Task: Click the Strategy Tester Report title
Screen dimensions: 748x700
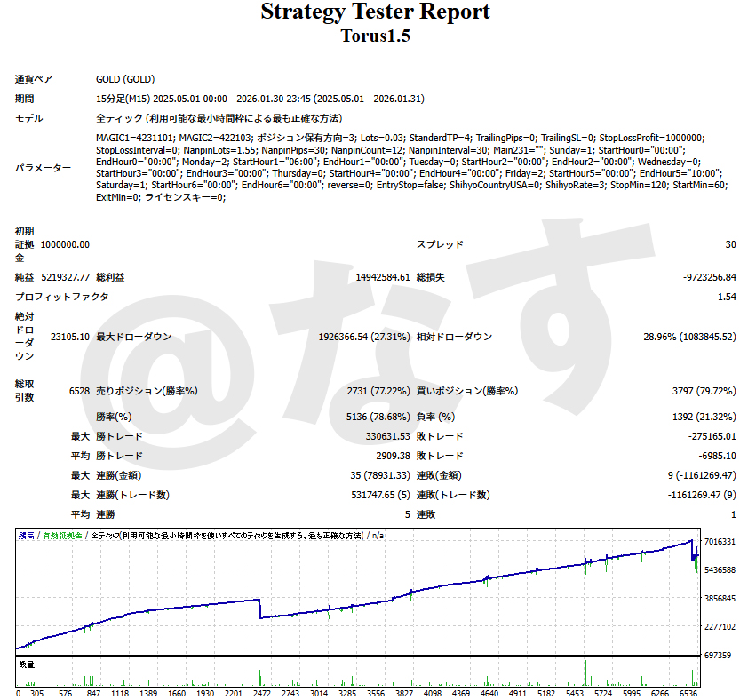Action: [x=374, y=12]
